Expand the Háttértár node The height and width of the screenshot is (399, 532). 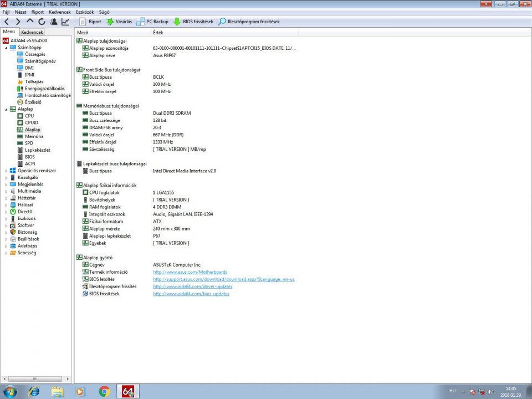[x=6, y=198]
